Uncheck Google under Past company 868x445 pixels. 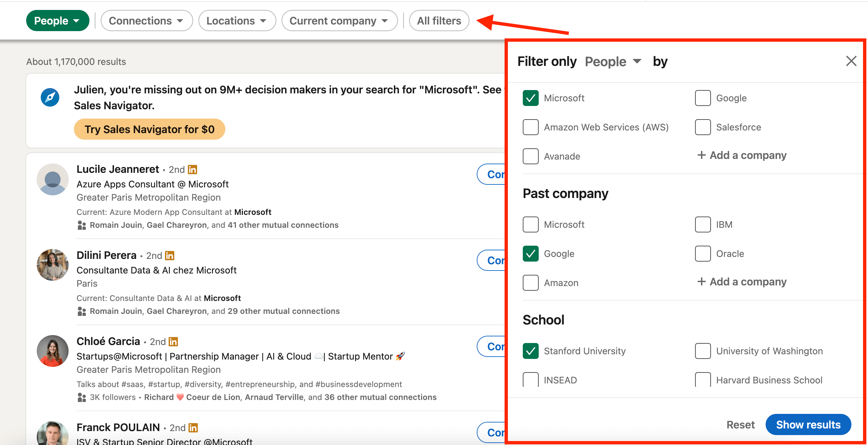click(x=530, y=254)
